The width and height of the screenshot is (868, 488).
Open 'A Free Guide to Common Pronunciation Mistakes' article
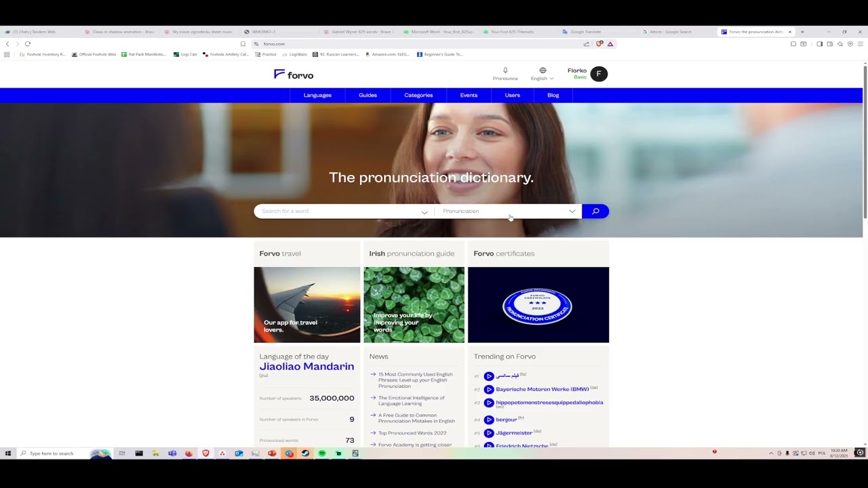416,418
